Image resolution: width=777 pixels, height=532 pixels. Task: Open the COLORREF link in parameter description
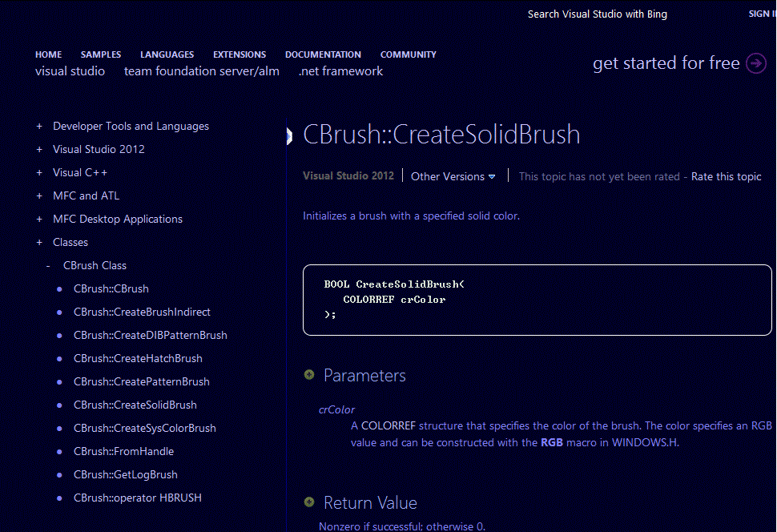click(x=388, y=426)
